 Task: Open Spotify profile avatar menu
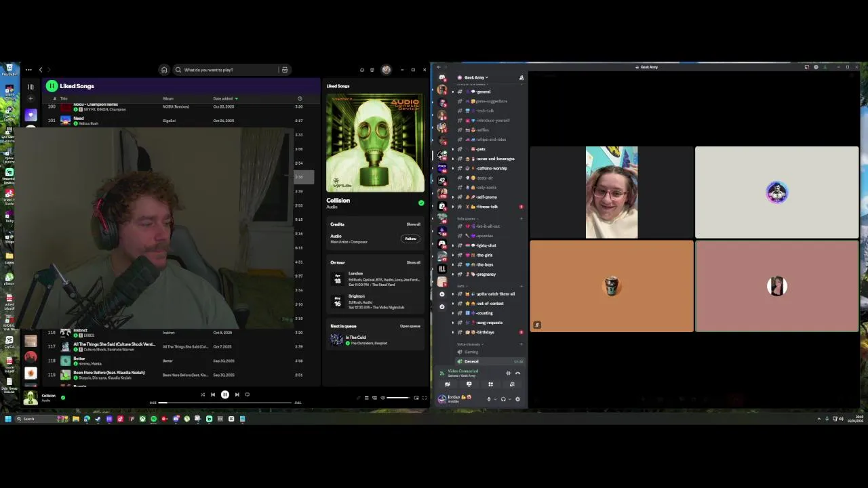(386, 70)
